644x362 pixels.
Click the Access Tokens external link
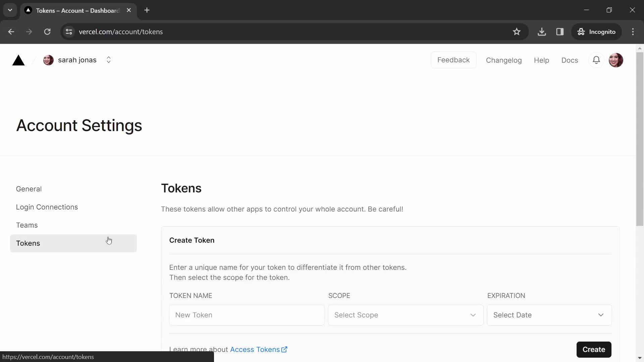click(x=259, y=350)
